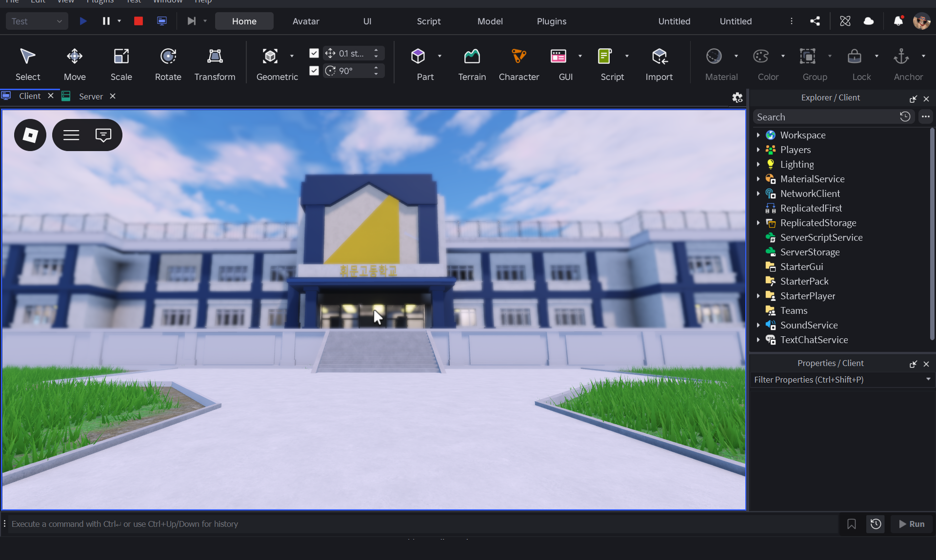Switch to the Avatar ribbon tab

click(306, 21)
